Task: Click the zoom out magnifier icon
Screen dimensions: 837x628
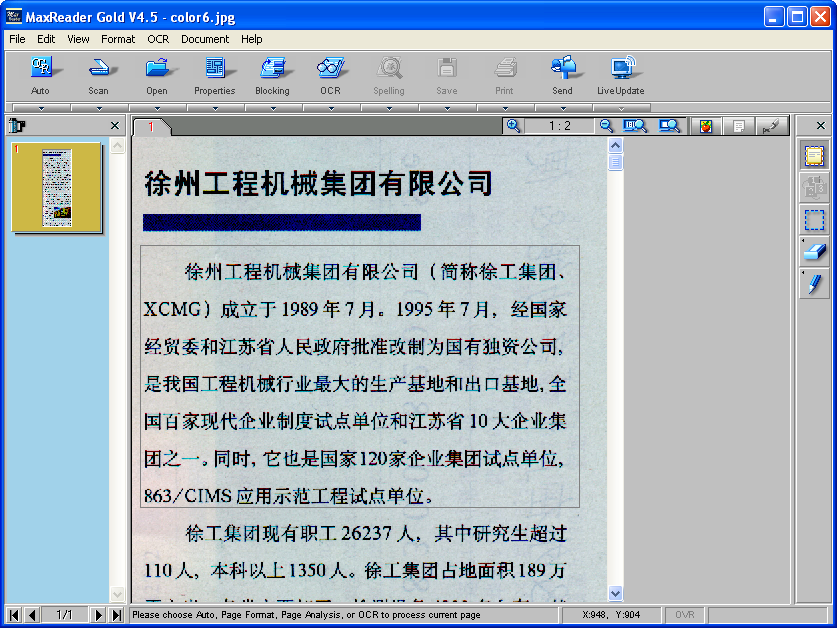Action: tap(606, 126)
